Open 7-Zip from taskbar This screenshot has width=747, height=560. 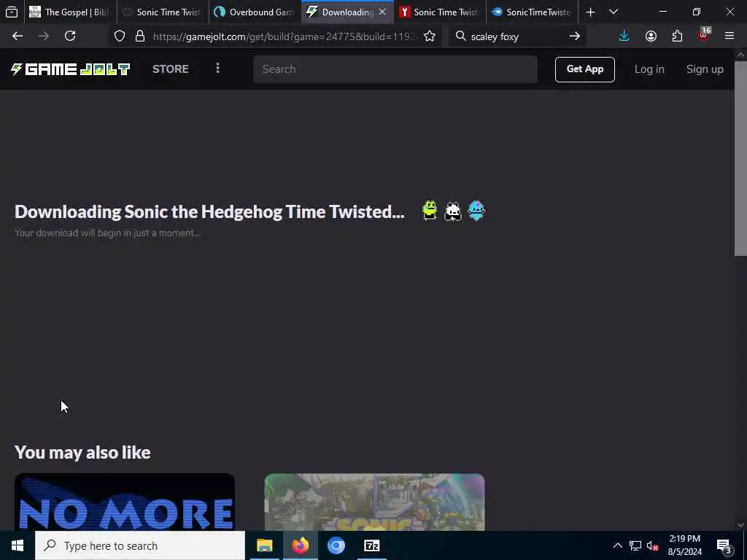[x=371, y=545]
